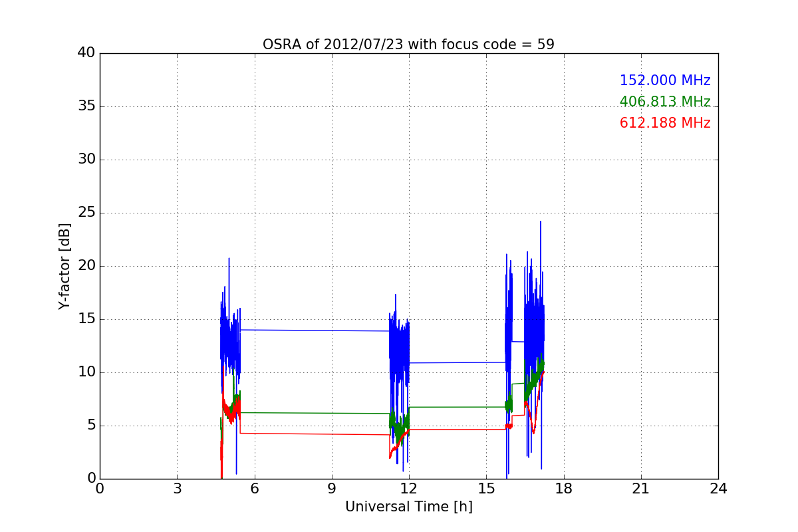Click the Universal Time [h] axis label
The height and width of the screenshot is (532, 798).
tap(408, 507)
